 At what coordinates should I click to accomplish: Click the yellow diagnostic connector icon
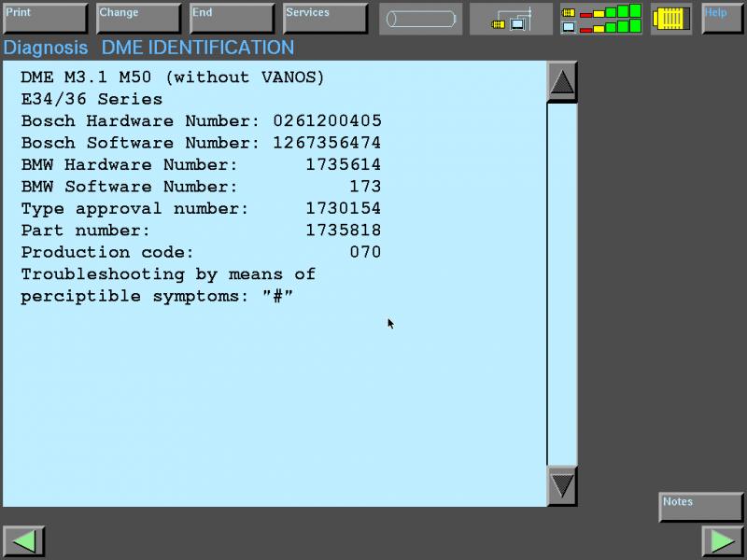[x=670, y=19]
